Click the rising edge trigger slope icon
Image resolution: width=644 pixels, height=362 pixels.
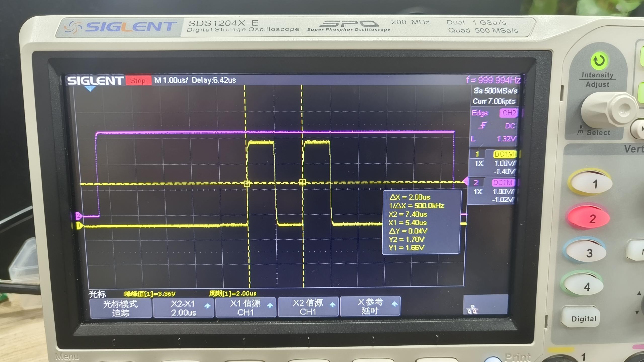[482, 125]
